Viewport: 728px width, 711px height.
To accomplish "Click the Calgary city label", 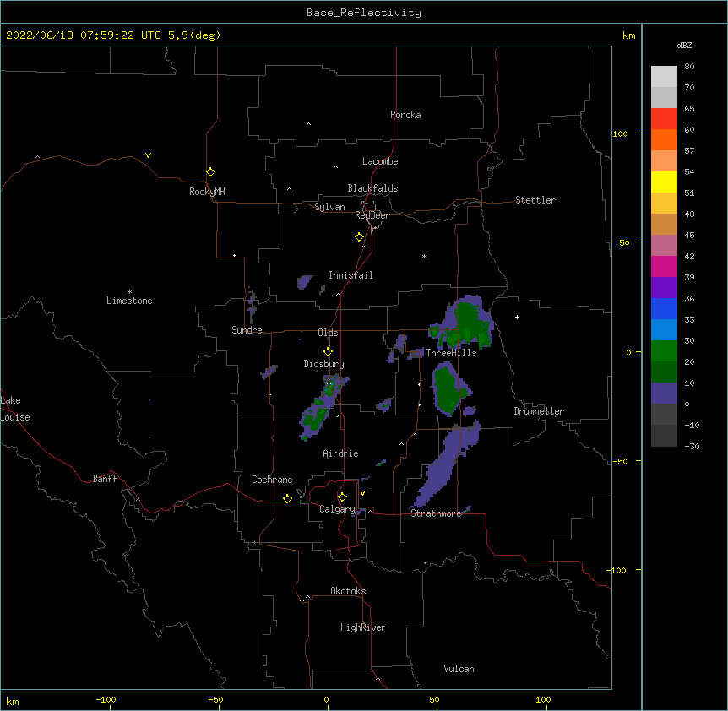I will coord(337,509).
